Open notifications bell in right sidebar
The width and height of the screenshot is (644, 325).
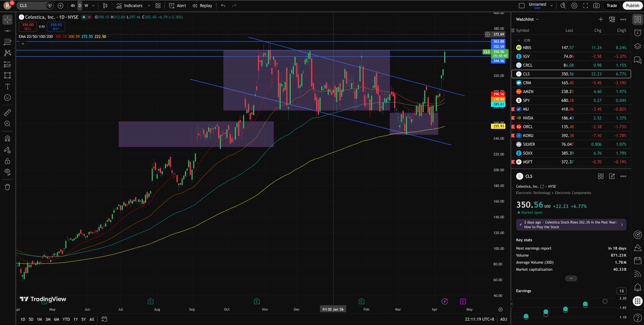click(638, 287)
